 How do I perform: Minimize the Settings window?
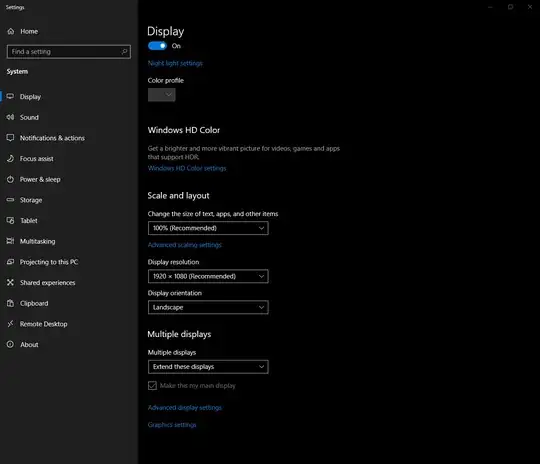(490, 7)
